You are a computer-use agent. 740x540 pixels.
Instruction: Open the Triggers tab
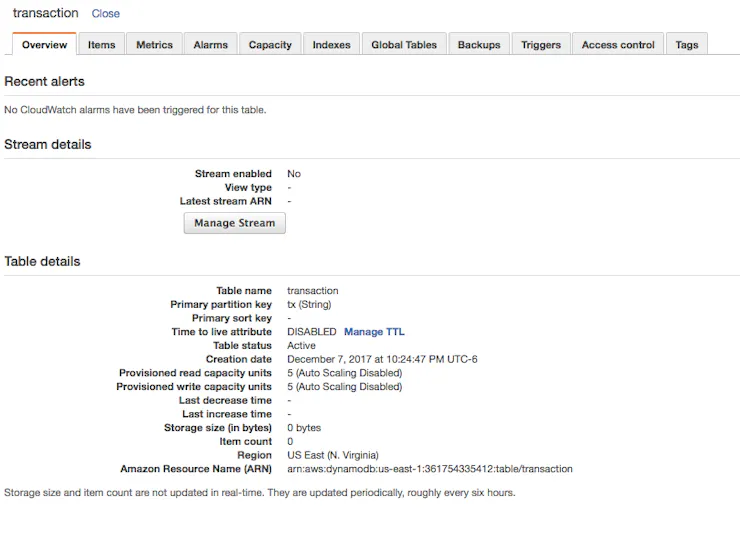click(x=541, y=44)
